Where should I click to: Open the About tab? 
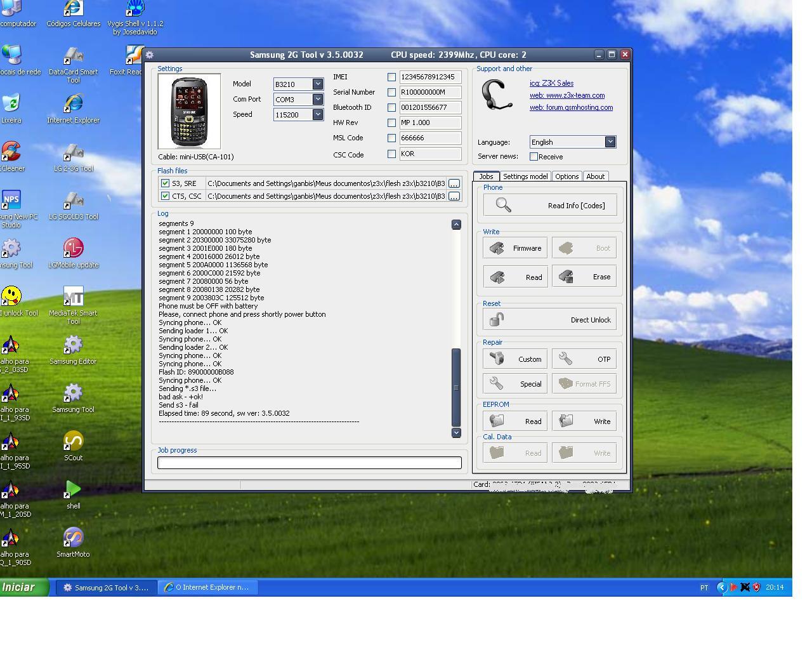595,176
